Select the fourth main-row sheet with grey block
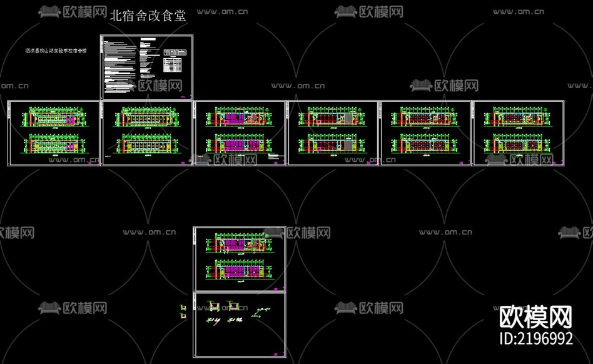Image resolution: width=593 pixels, height=364 pixels. (x=332, y=133)
